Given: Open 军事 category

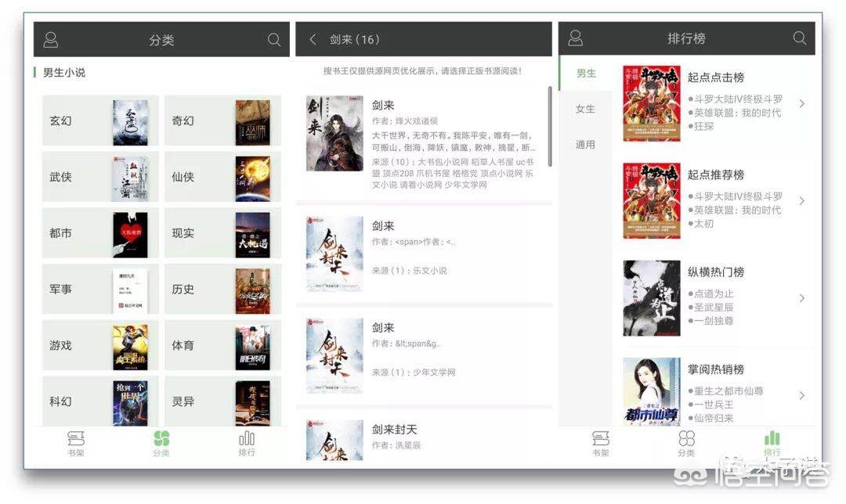Looking at the screenshot, I should 100,289.
